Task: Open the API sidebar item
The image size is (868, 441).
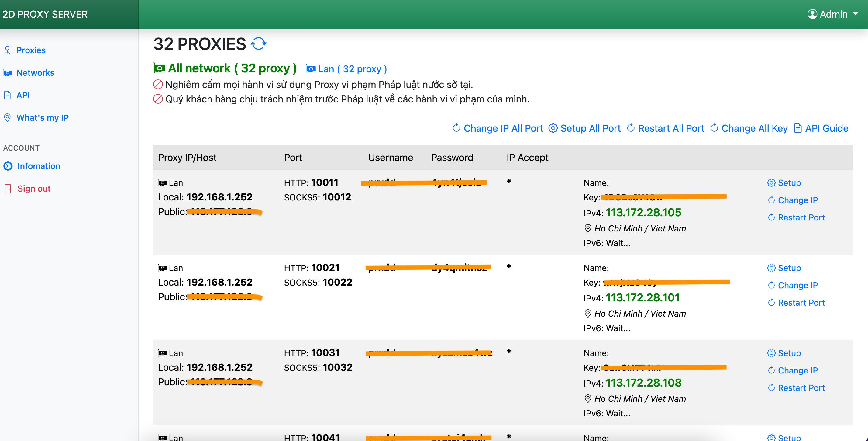Action: pos(23,95)
